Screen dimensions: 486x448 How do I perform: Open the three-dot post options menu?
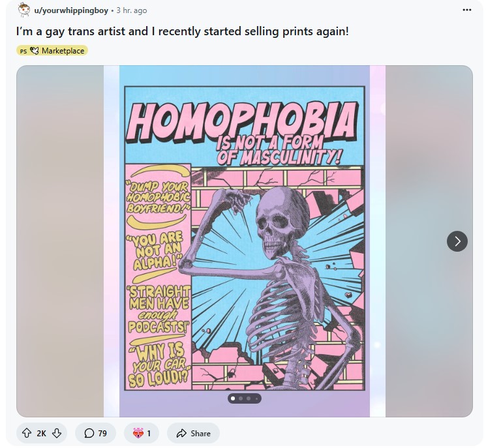coord(467,10)
